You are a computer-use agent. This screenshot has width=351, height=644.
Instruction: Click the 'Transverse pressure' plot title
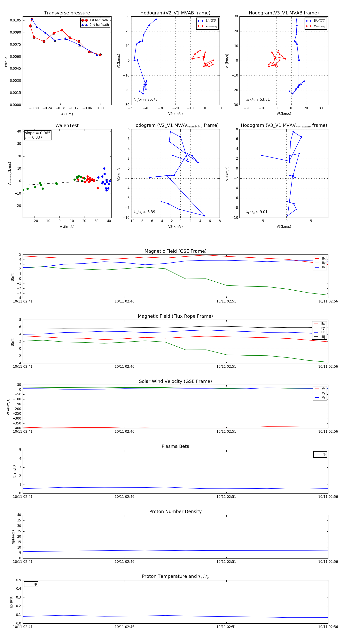tap(67, 13)
